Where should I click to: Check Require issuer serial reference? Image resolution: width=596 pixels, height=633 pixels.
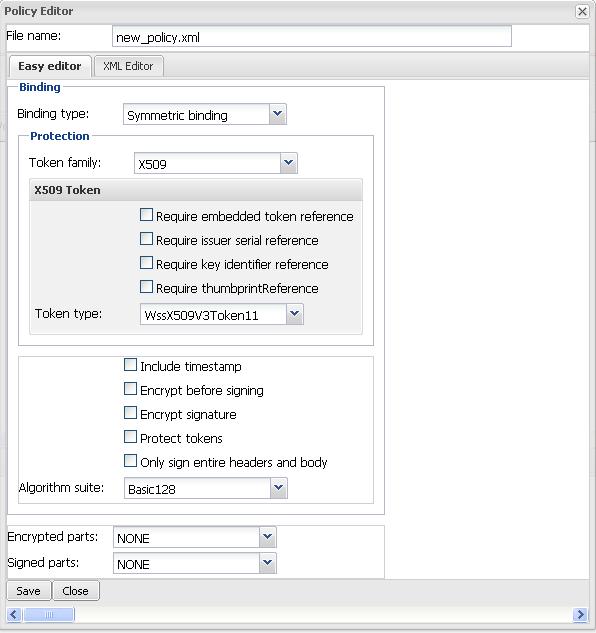click(146, 239)
